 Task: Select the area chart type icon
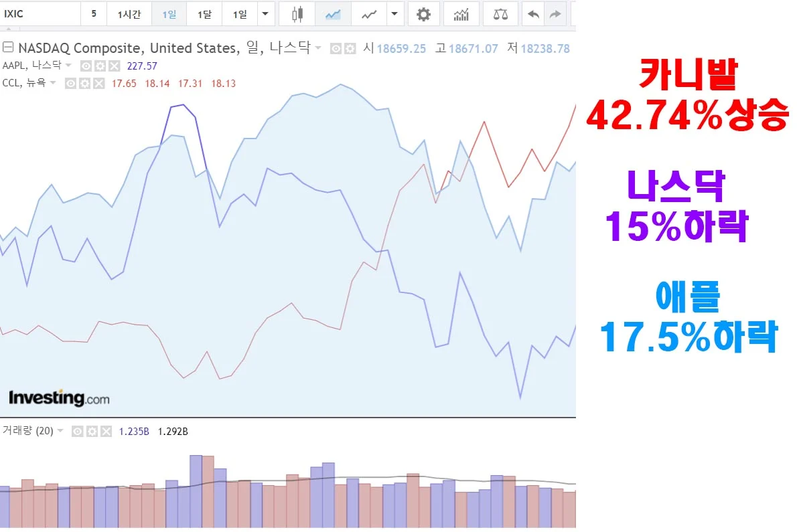tap(333, 14)
